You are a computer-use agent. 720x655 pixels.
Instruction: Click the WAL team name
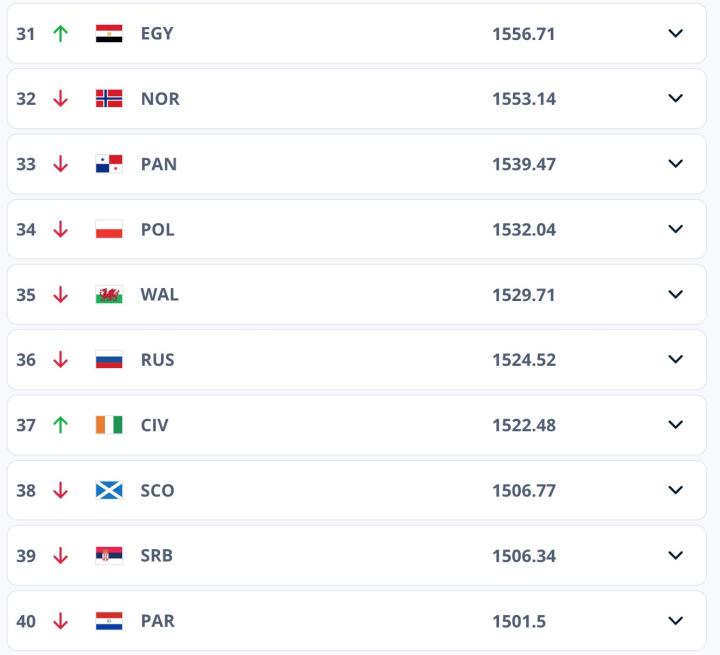[160, 294]
